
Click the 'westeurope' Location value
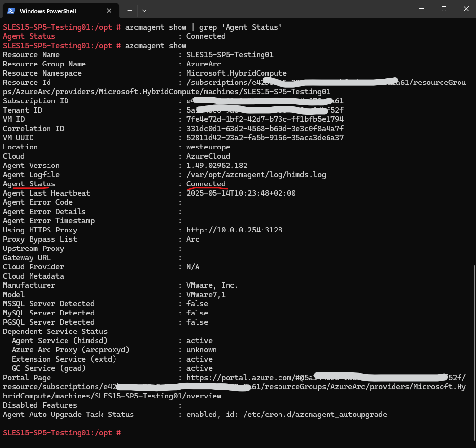208,147
